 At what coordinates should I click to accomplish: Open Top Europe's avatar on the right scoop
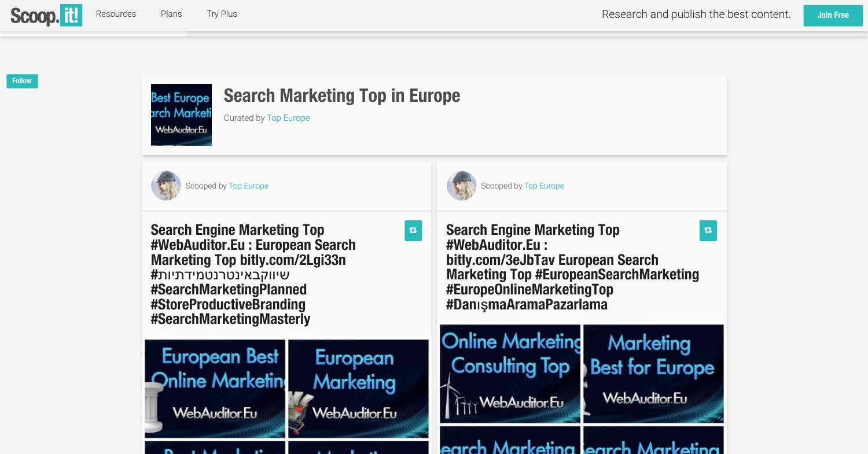[x=461, y=186]
